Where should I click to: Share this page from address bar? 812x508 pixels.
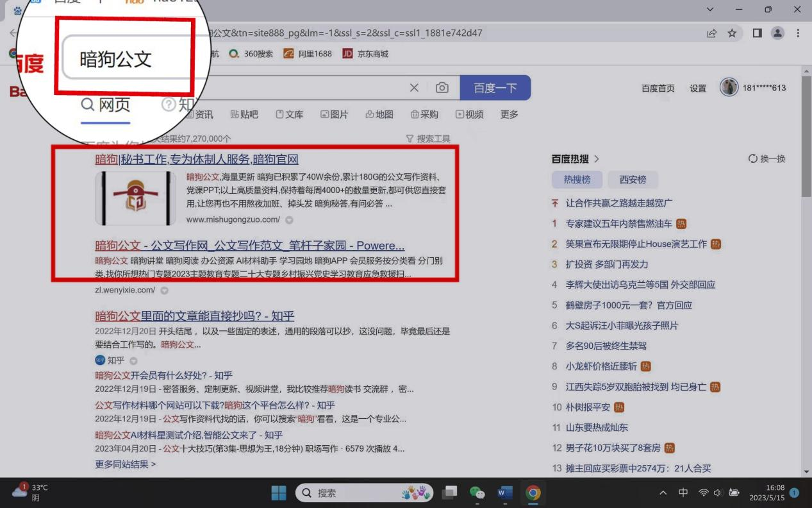point(711,33)
